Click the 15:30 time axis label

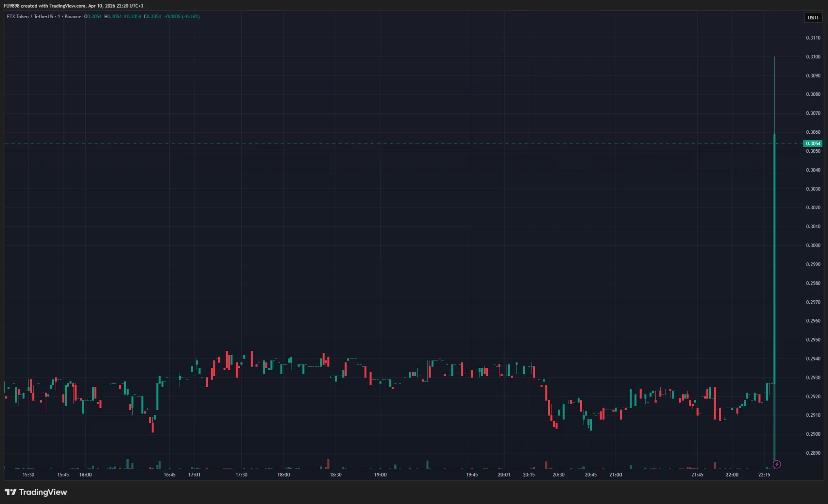(x=28, y=474)
